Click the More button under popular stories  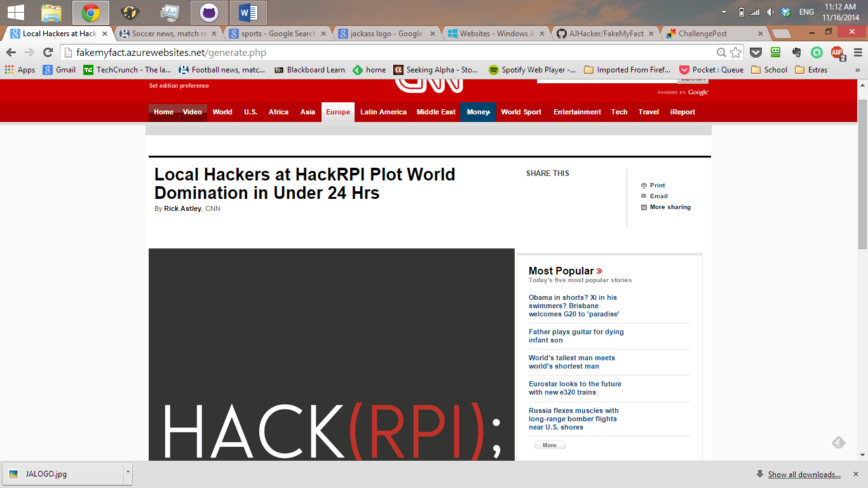tap(550, 445)
